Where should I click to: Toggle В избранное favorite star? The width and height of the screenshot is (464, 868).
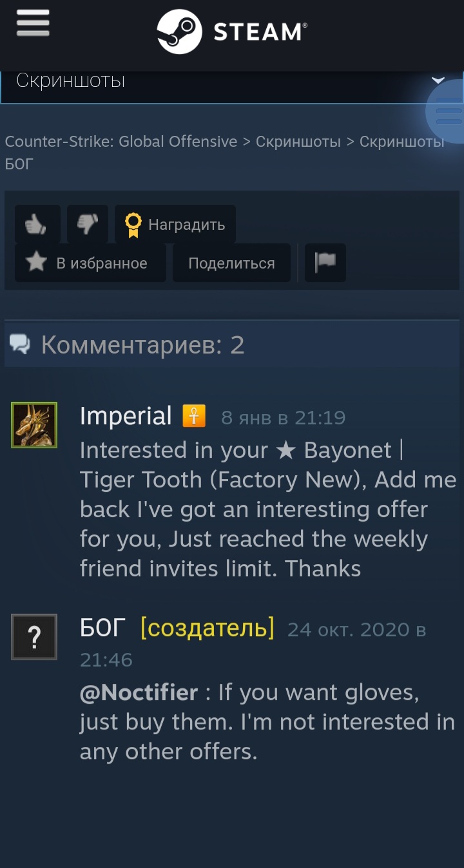[x=90, y=263]
